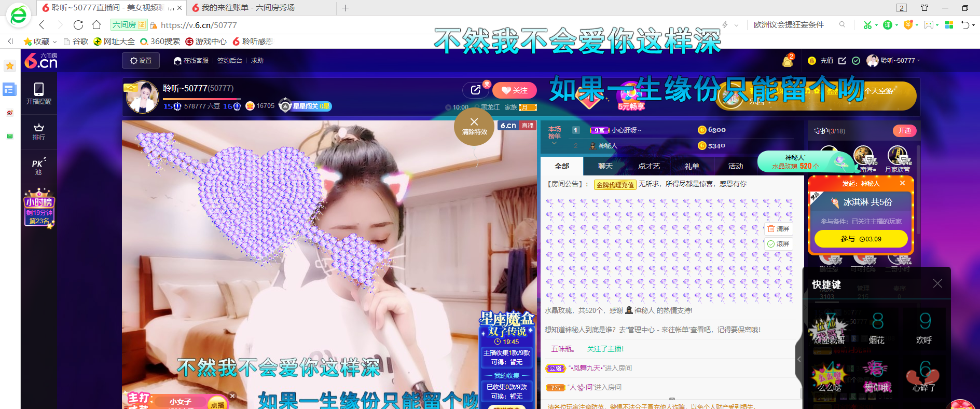
Task: Expand the undo history dropdown arrow
Action: click(x=973, y=25)
